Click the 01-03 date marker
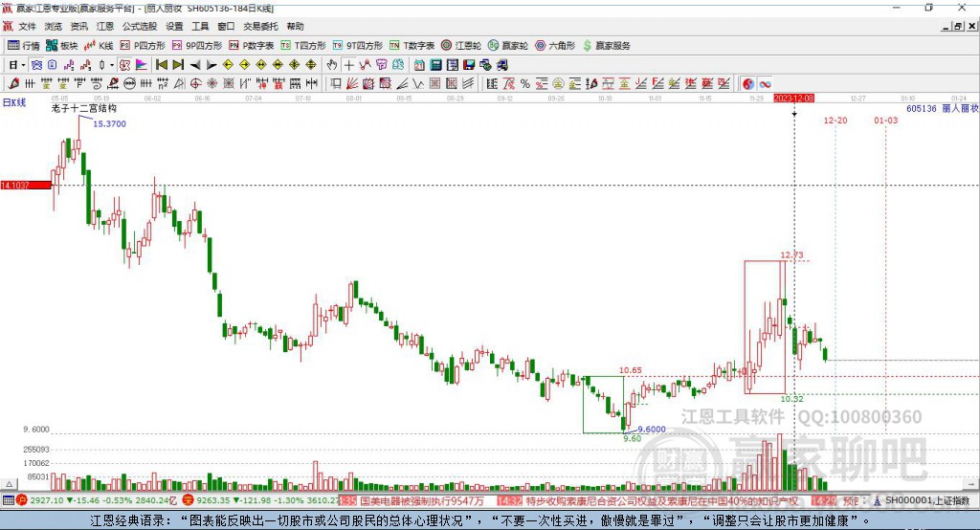 coord(885,120)
